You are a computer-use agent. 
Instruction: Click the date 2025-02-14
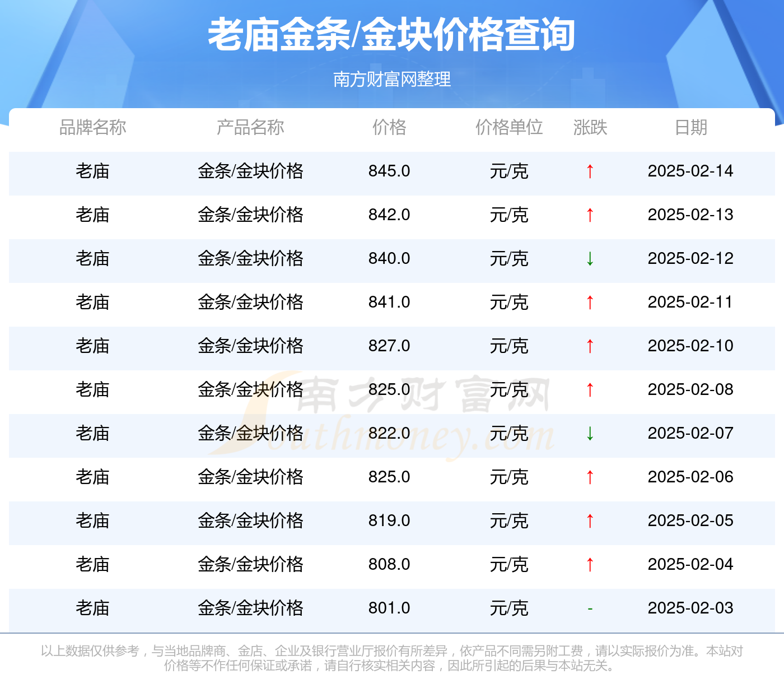pos(690,171)
